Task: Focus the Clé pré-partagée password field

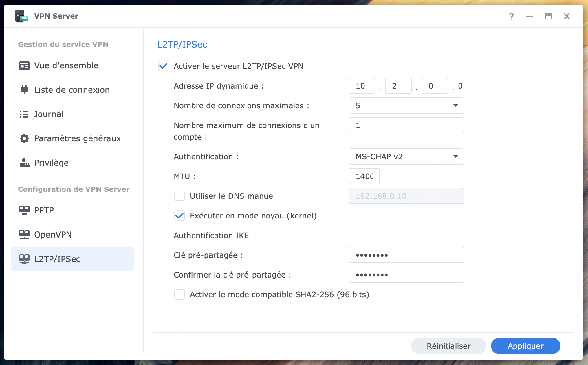Action: 406,255
